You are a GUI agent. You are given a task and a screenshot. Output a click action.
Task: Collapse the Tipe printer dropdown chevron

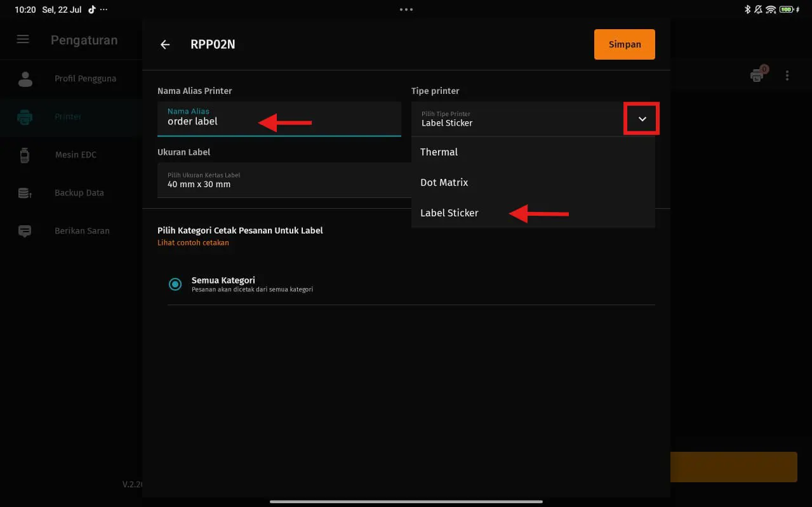click(642, 119)
